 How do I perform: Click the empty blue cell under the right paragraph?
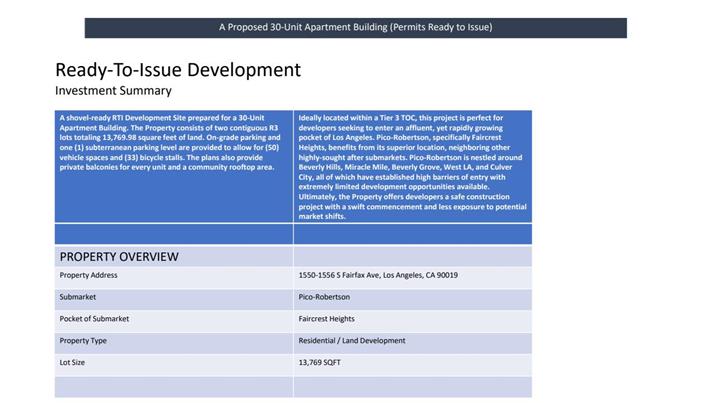pos(412,234)
